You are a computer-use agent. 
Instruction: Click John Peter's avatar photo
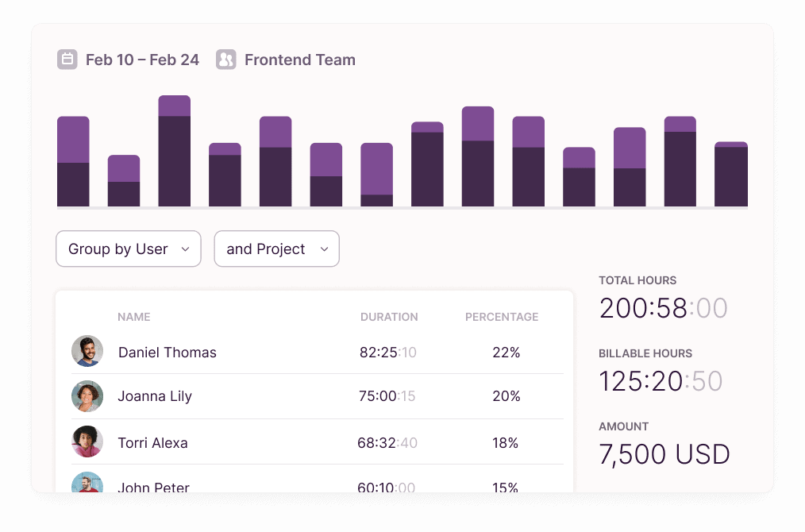(x=87, y=484)
